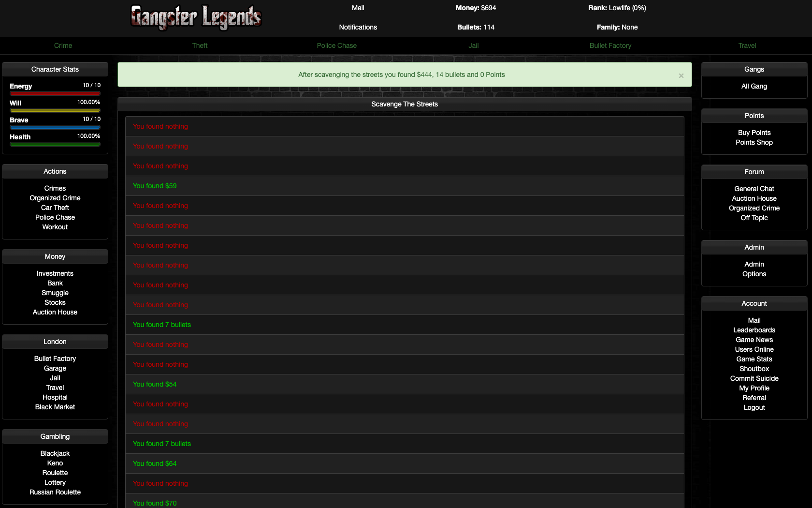Play Russian Roulette in Gambling

[55, 492]
